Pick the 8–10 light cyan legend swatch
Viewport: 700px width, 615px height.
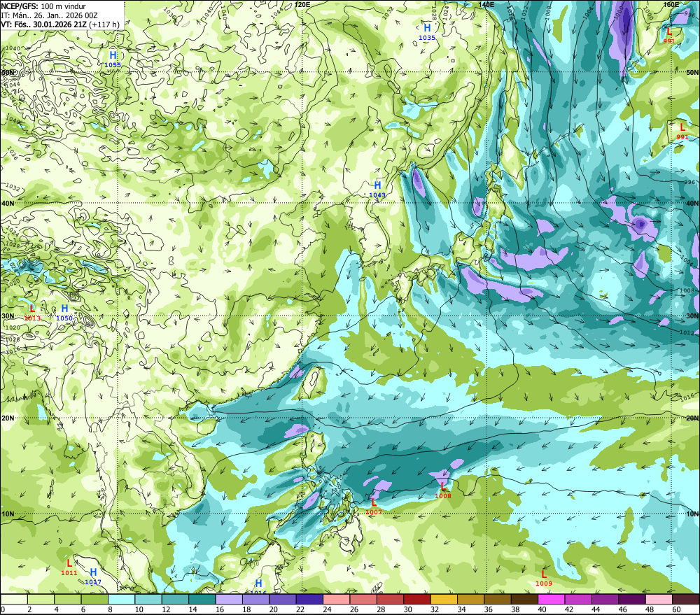(121, 599)
